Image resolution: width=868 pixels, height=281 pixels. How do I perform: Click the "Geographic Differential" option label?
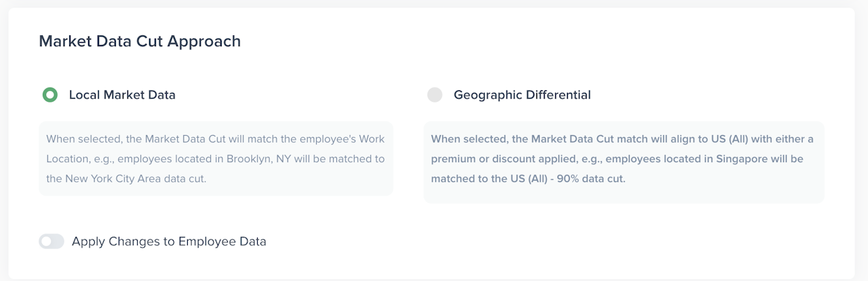click(x=522, y=95)
